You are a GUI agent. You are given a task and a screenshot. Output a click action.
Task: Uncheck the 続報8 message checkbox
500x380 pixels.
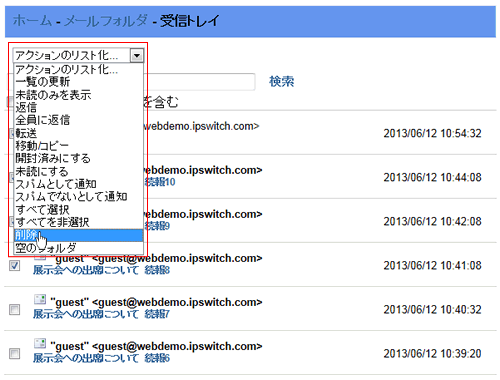coord(14,266)
